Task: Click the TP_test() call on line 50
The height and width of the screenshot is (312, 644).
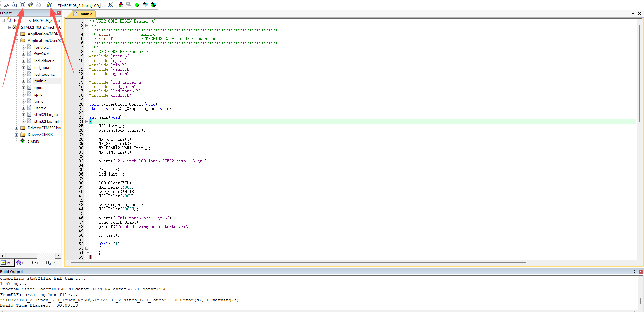Action: 110,235
